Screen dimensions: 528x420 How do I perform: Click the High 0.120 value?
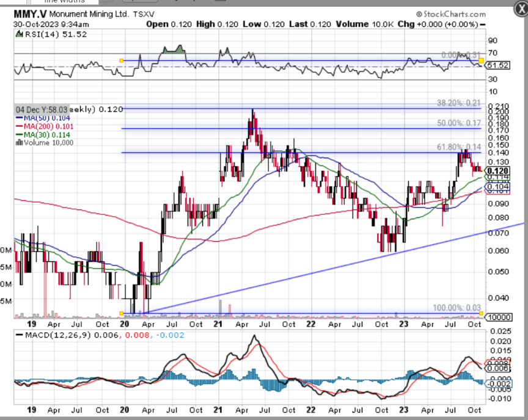(x=217, y=24)
